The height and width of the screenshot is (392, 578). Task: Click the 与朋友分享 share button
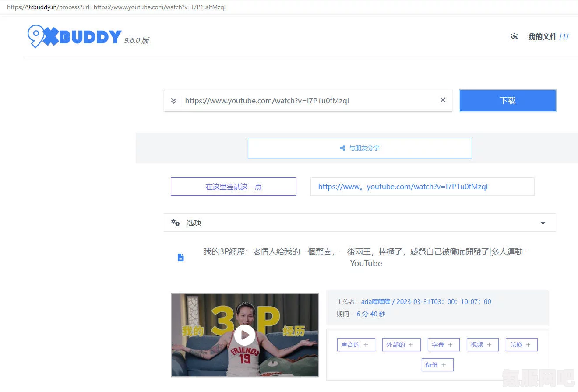tap(359, 148)
